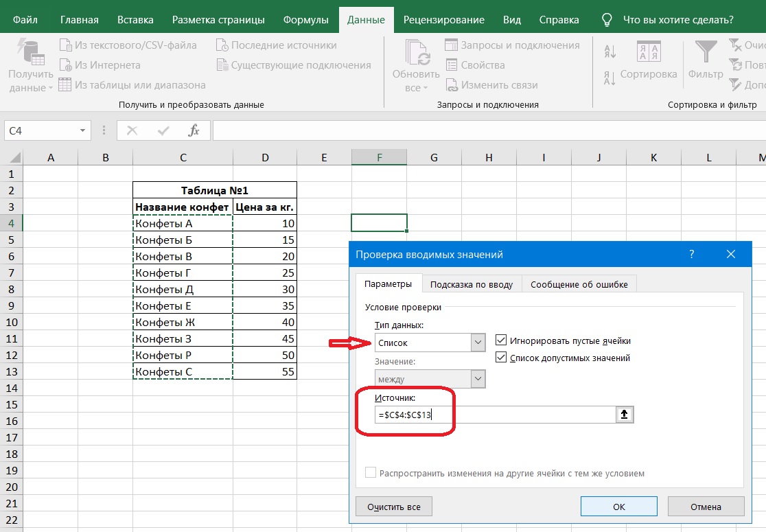Image resolution: width=766 pixels, height=532 pixels.
Task: Click the Отмена button
Action: click(706, 507)
